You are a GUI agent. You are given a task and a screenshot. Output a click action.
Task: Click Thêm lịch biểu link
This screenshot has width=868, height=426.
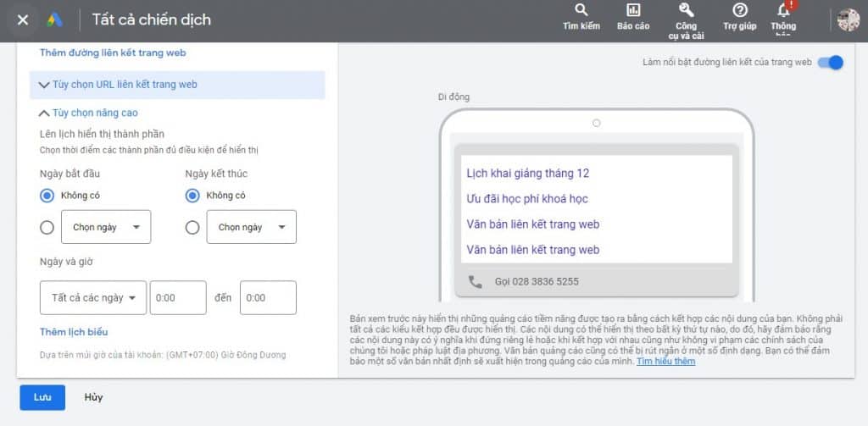point(74,332)
